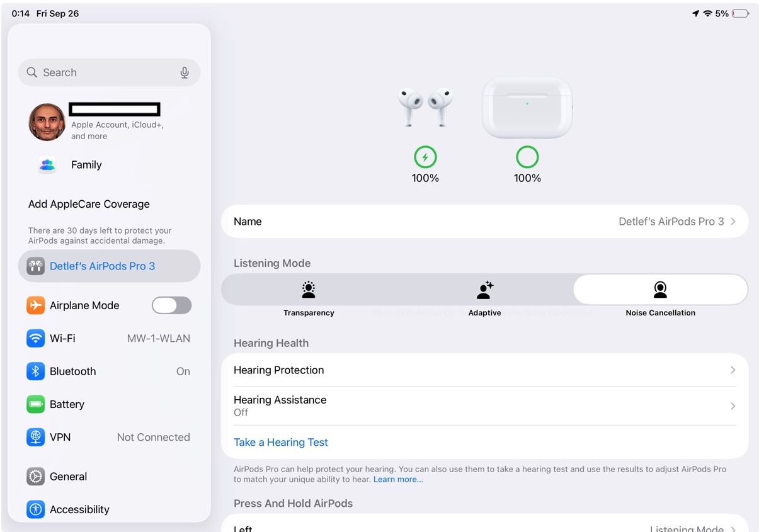Viewport: 759px width, 532px height.
Task: Click the Search input field
Action: point(109,72)
